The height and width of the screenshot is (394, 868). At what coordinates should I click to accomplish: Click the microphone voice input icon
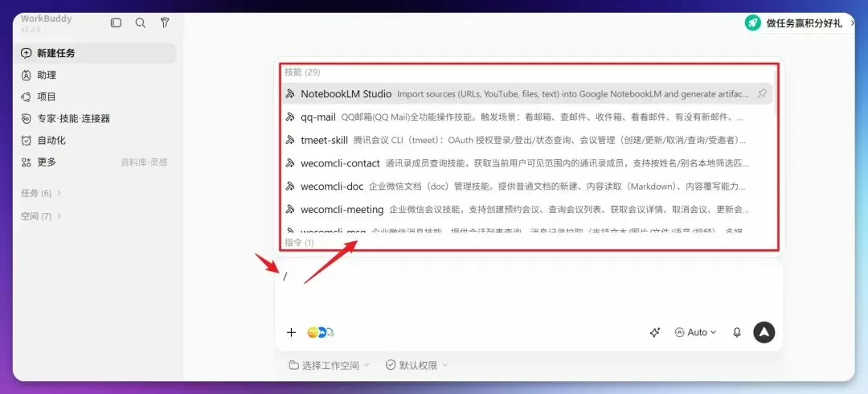coord(737,333)
